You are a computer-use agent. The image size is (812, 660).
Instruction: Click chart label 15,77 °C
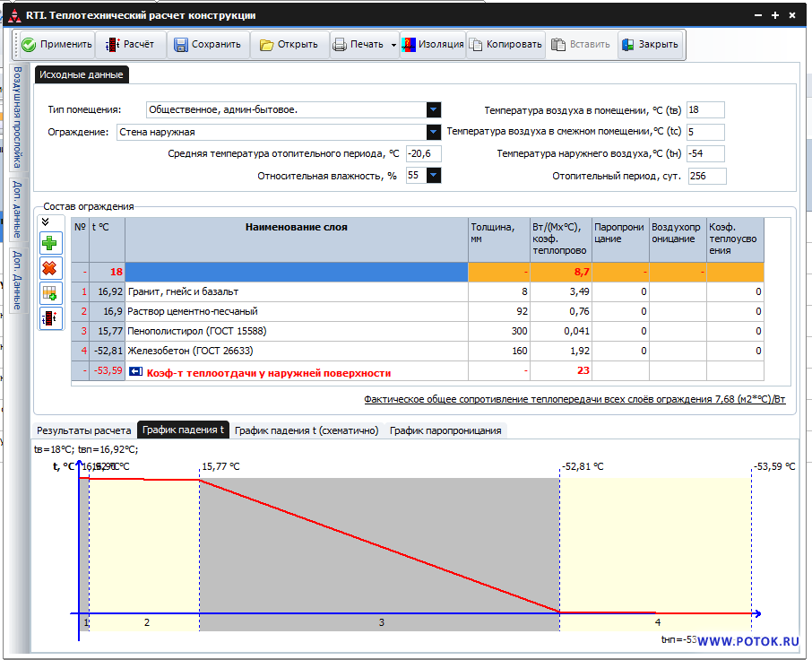[x=220, y=467]
